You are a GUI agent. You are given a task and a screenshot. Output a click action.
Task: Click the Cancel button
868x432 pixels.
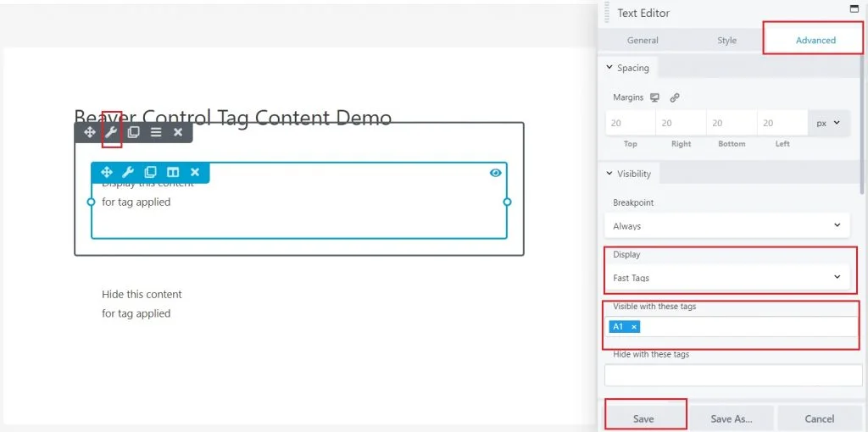[x=820, y=418]
